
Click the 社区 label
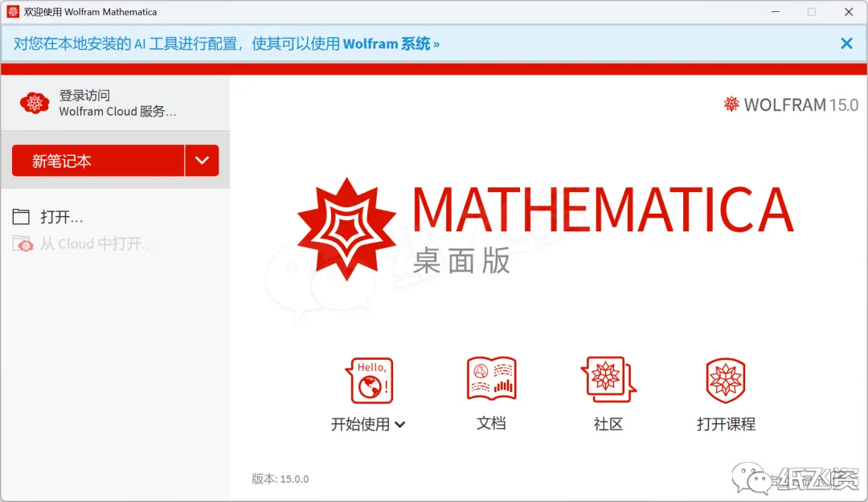tap(608, 424)
